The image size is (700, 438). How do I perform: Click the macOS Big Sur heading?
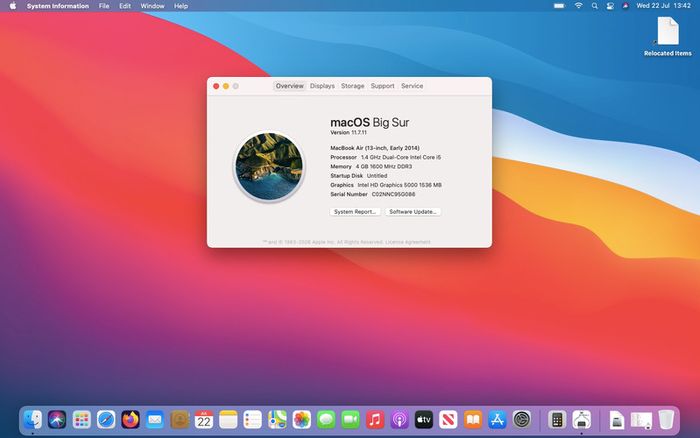[x=370, y=122]
